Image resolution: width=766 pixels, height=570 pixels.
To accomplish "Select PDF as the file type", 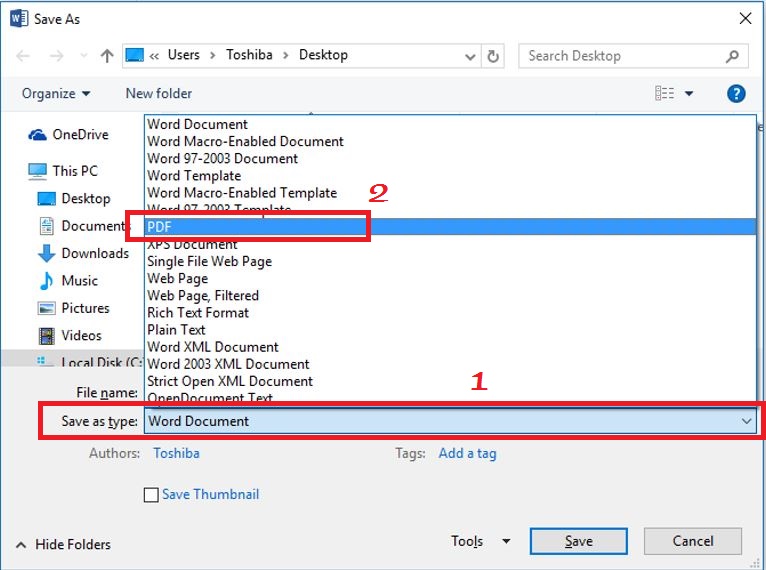I will [450, 227].
